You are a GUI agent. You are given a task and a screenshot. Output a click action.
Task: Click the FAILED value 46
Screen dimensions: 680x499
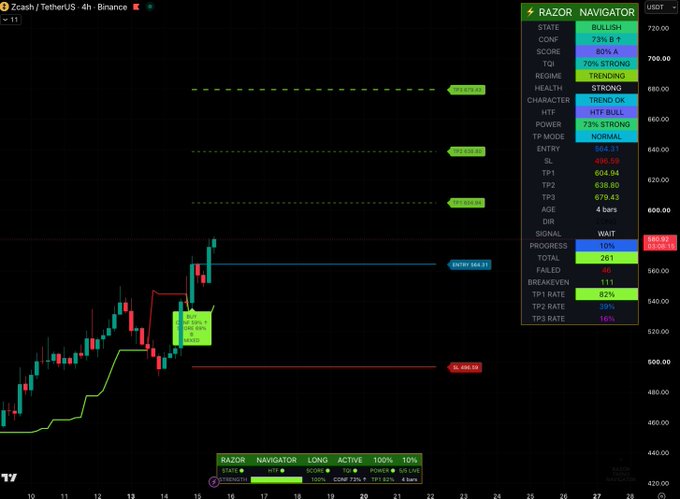pos(606,270)
